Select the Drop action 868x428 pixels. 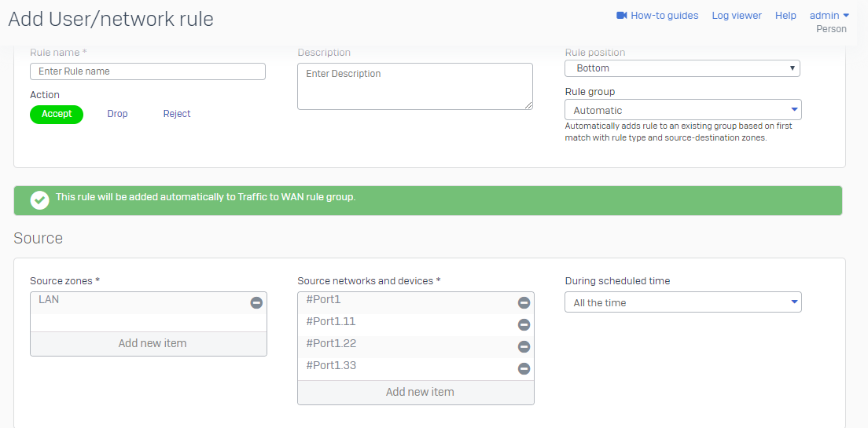(x=117, y=114)
